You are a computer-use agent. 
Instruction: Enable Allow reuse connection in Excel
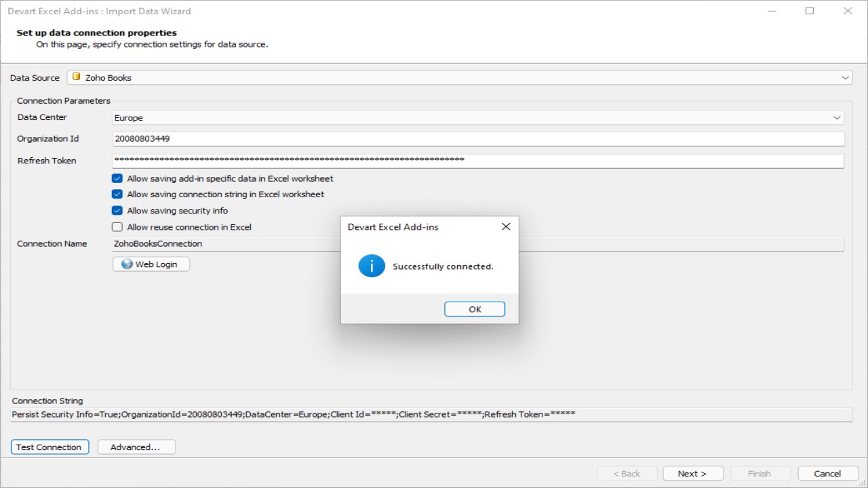[x=117, y=227]
